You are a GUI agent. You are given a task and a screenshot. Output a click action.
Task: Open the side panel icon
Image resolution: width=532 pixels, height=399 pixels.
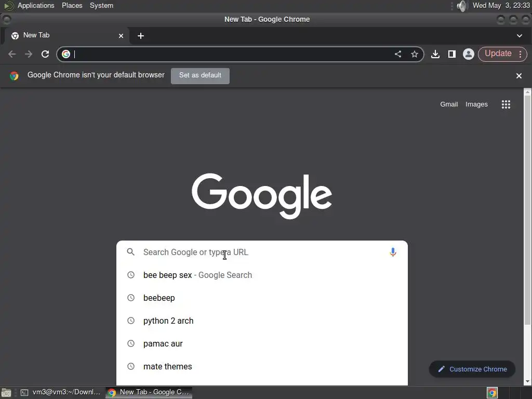(452, 54)
